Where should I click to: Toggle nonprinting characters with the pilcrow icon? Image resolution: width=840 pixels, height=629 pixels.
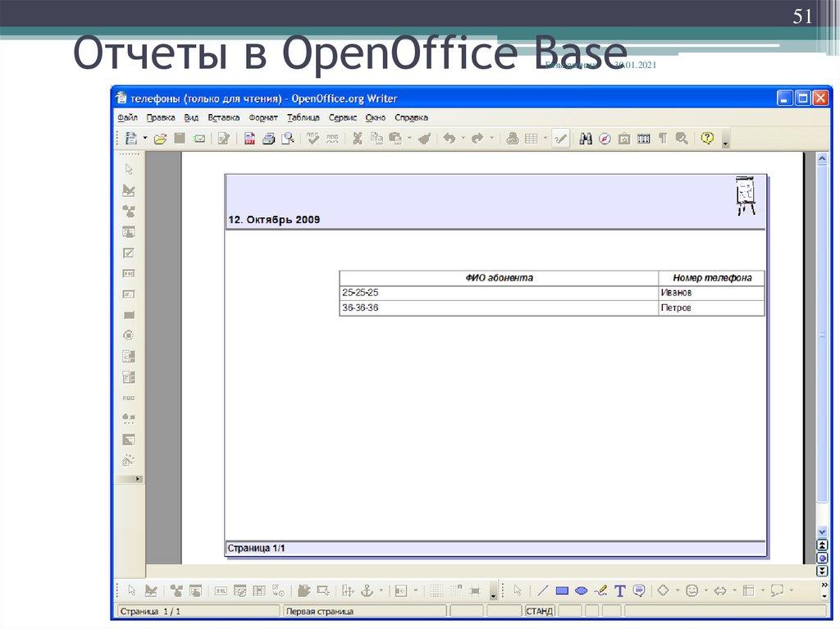tap(661, 138)
